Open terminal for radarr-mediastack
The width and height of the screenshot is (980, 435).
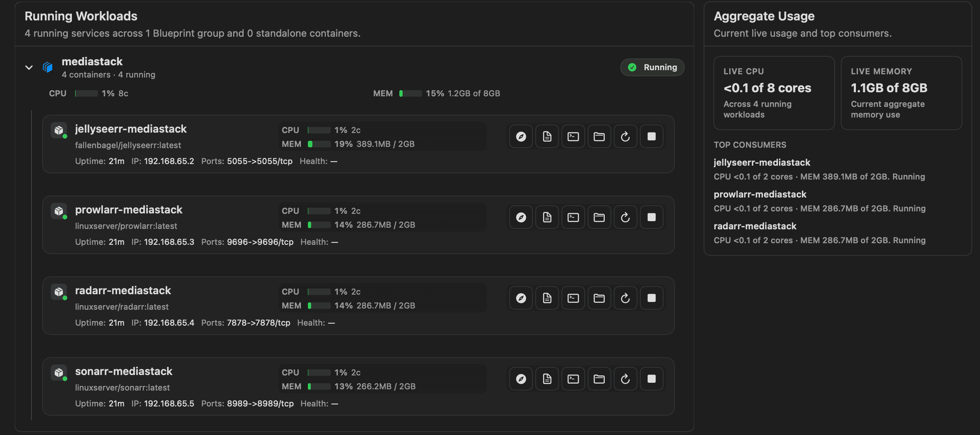[x=573, y=298]
